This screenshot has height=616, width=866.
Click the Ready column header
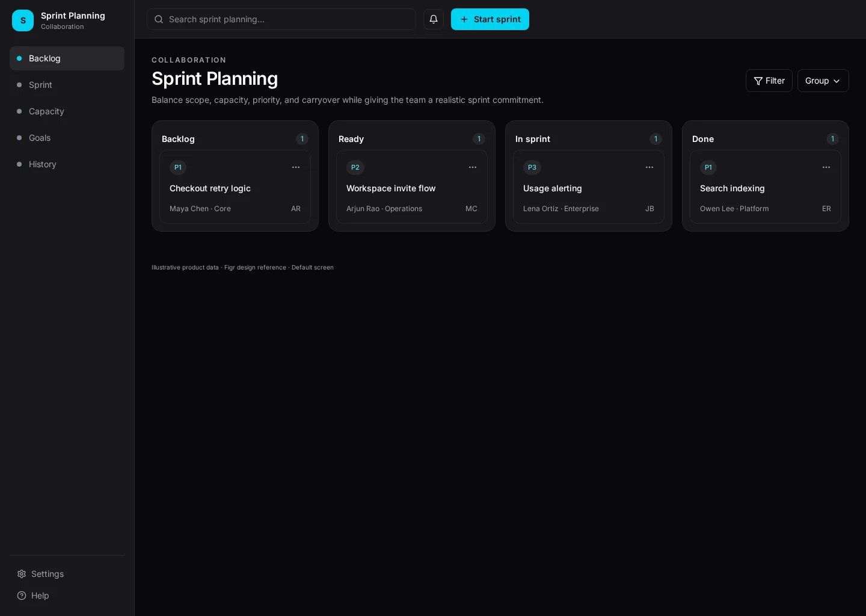(x=351, y=139)
